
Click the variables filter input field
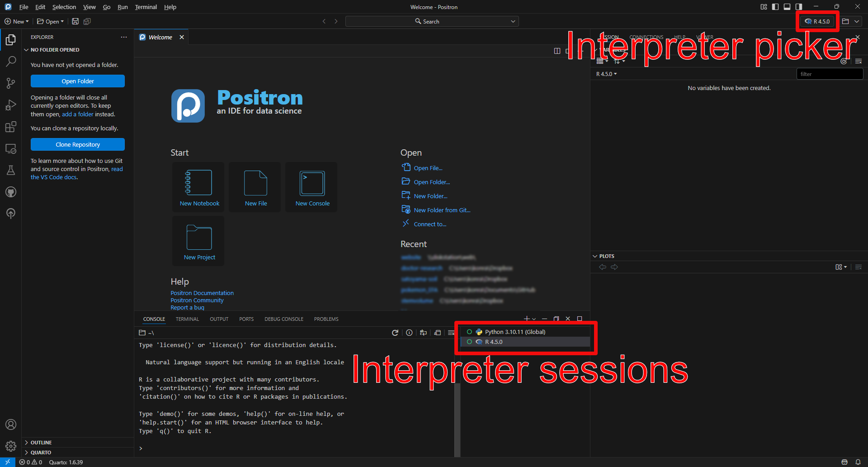click(829, 74)
